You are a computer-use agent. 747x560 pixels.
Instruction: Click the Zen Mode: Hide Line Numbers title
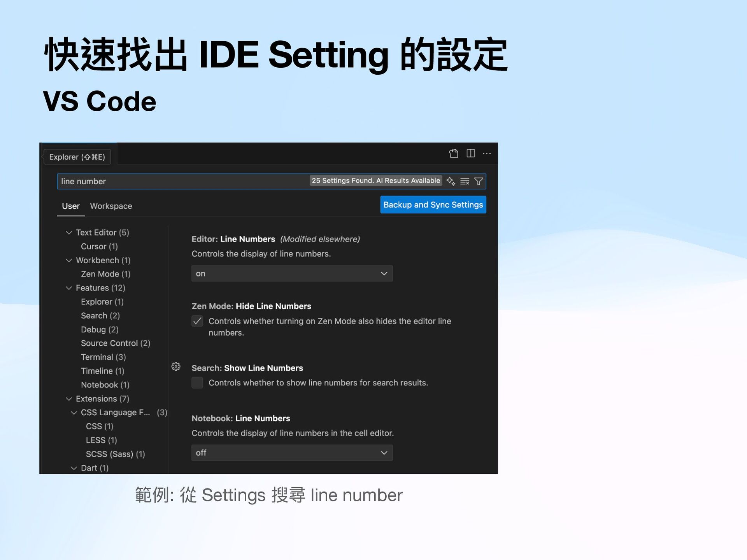coord(251,306)
